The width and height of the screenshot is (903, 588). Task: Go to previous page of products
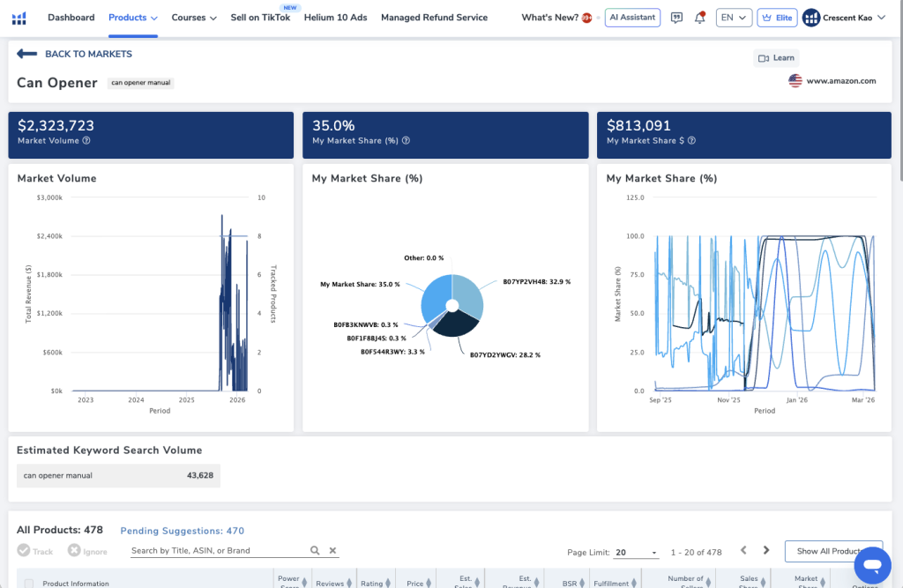[743, 551]
